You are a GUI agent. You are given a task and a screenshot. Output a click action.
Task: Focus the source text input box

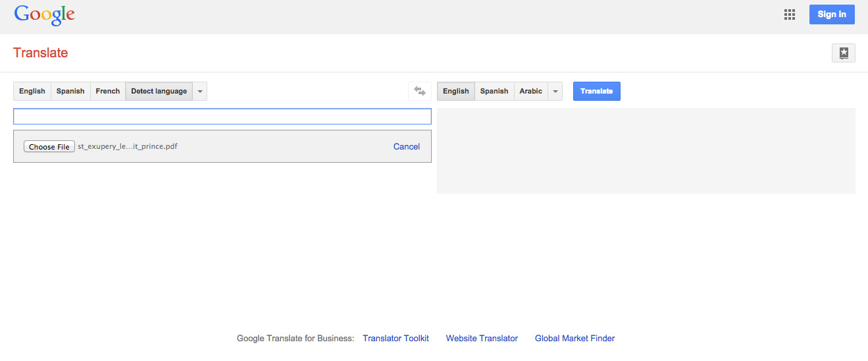(222, 117)
